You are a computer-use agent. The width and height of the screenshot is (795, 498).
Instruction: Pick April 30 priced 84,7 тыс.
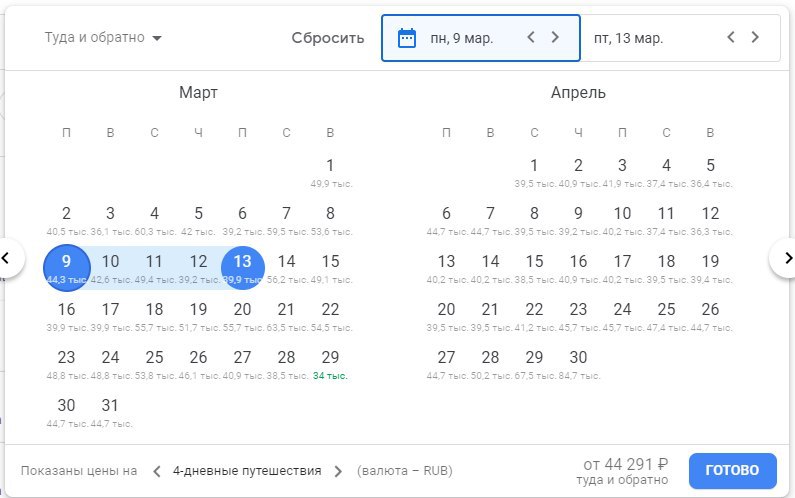(578, 362)
